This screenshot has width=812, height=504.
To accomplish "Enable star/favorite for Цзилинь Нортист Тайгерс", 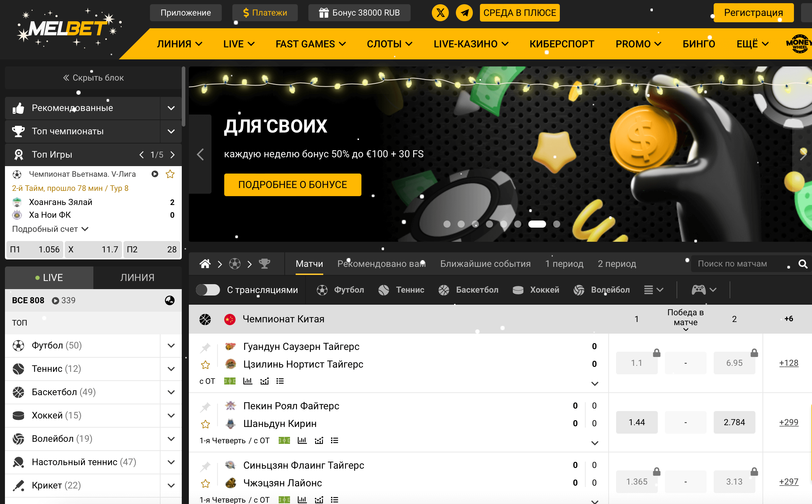I will click(205, 364).
